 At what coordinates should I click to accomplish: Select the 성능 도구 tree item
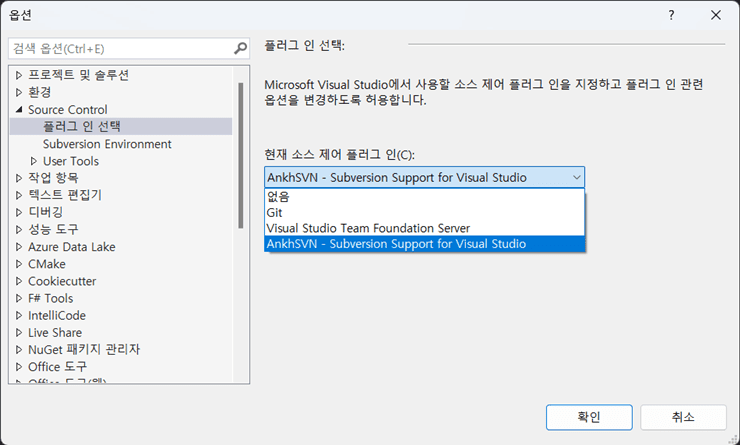pos(53,229)
